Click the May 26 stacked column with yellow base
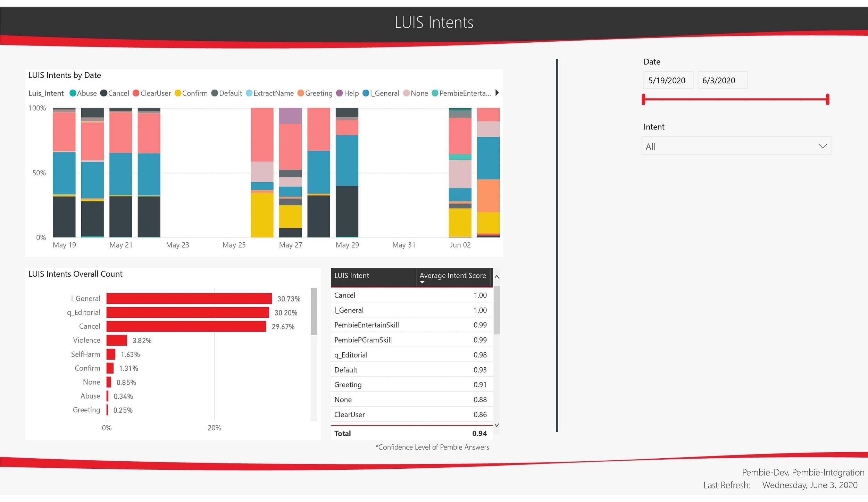Image resolution: width=868 pixels, height=502 pixels. [262, 173]
